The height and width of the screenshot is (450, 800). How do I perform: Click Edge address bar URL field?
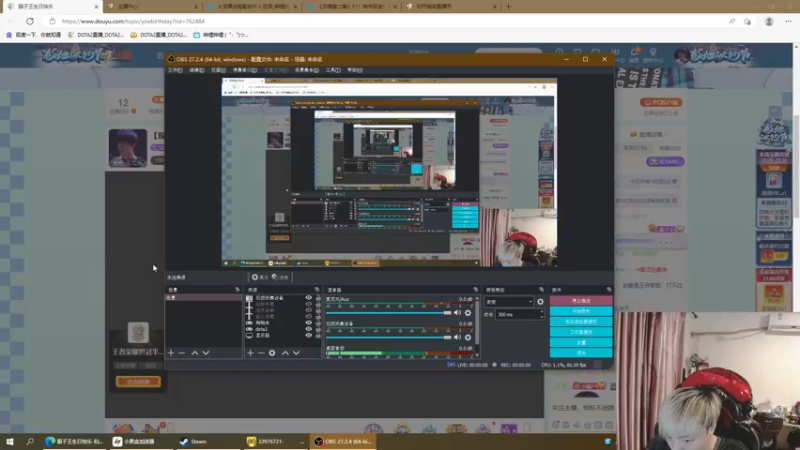[388, 21]
